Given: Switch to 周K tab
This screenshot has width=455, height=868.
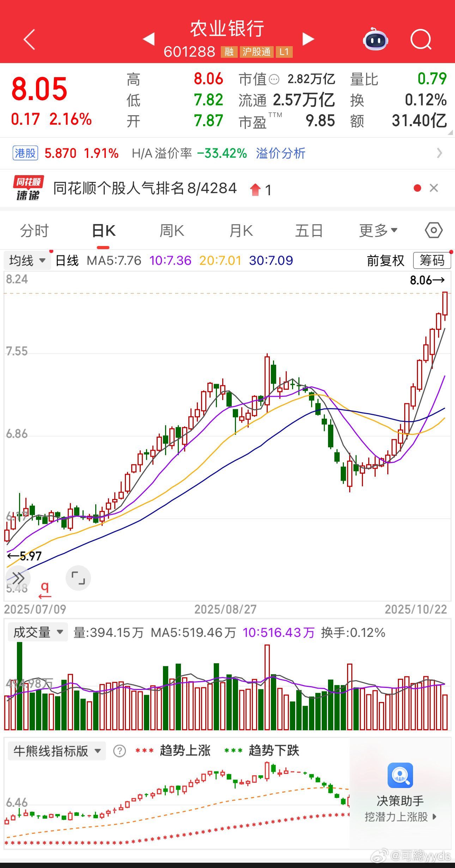Looking at the screenshot, I should pos(172,231).
